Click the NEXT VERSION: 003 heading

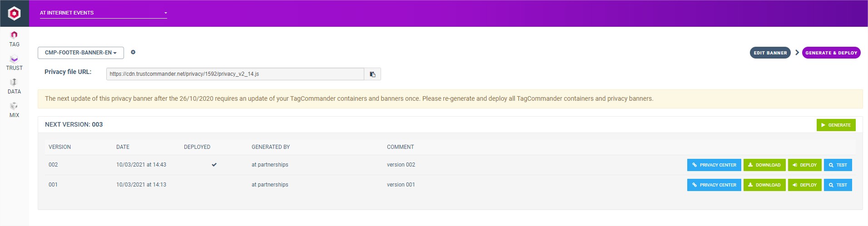74,124
